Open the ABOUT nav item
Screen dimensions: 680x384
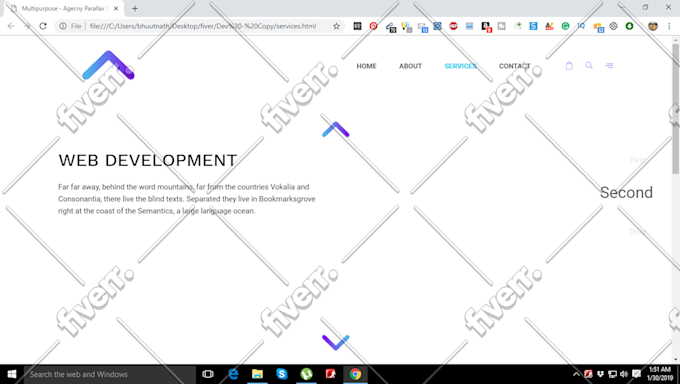tap(410, 66)
